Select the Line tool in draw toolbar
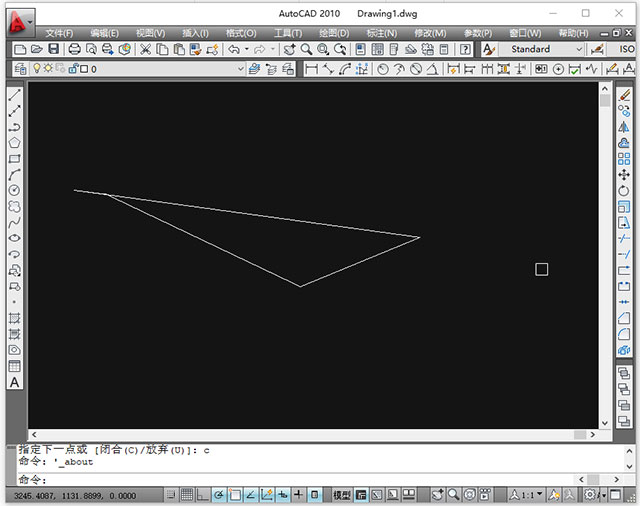 [14, 95]
